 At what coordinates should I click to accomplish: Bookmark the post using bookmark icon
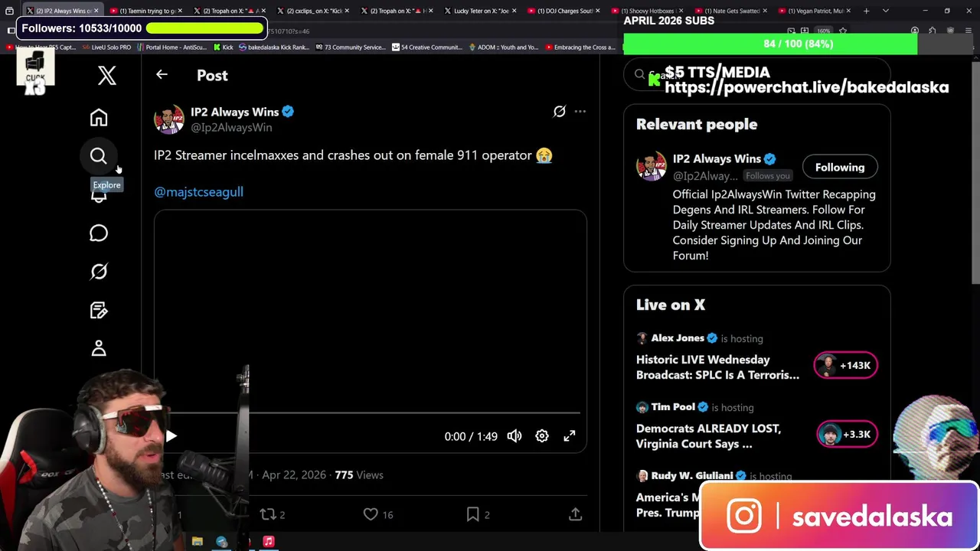point(473,514)
